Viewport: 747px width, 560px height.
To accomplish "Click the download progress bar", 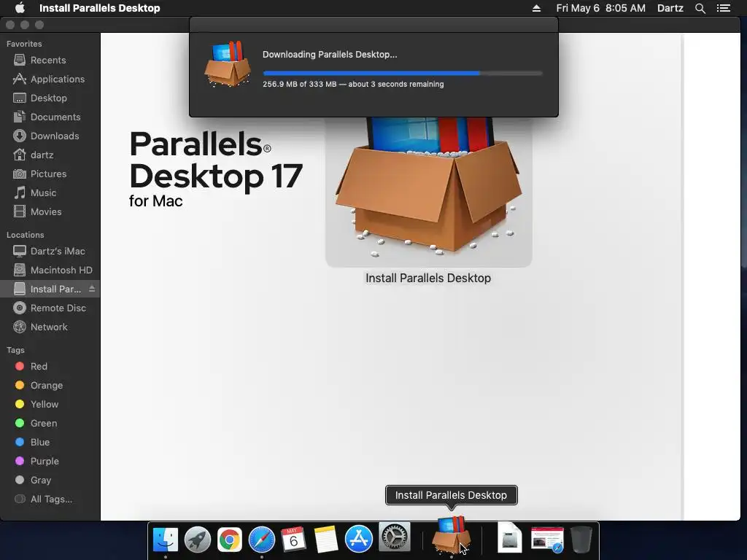I will [403, 74].
